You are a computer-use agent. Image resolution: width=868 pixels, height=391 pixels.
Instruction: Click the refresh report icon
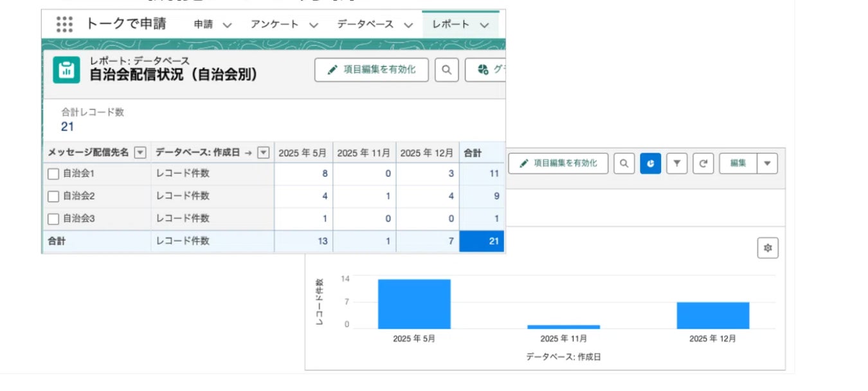pyautogui.click(x=703, y=163)
